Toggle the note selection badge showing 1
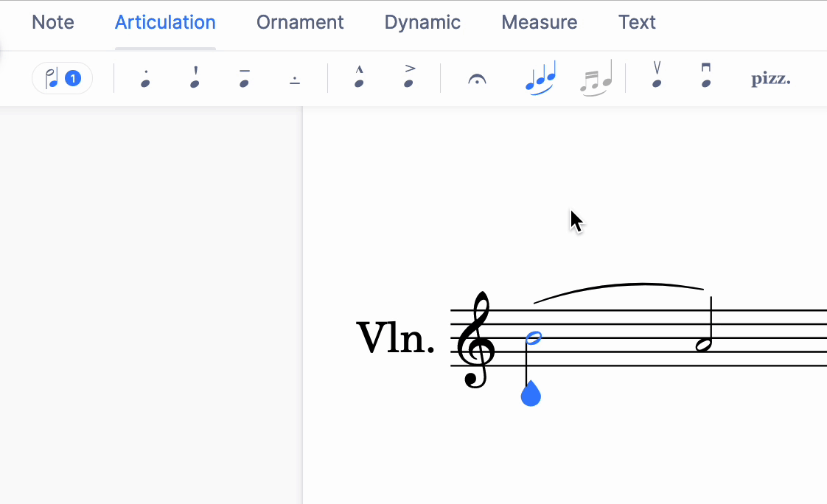827x504 pixels. pos(62,77)
